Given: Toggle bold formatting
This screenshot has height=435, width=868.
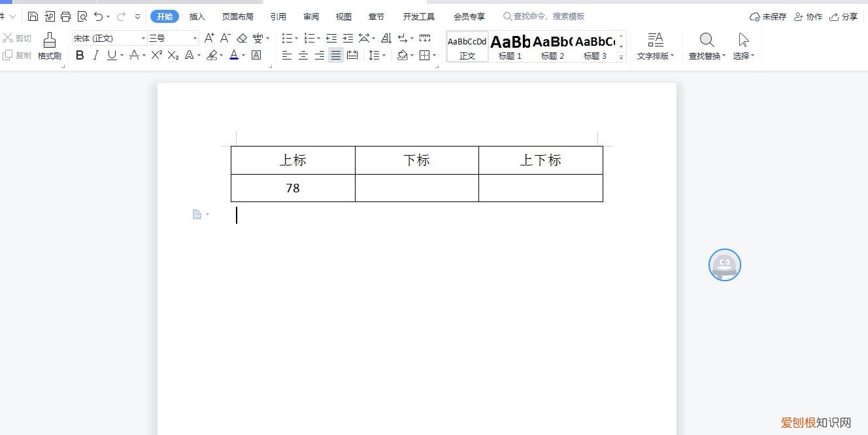Looking at the screenshot, I should 80,56.
